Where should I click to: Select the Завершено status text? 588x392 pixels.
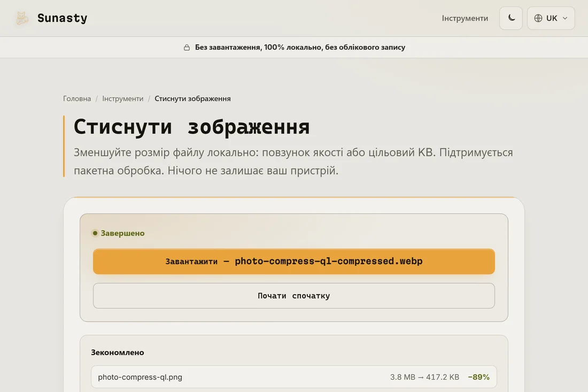122,233
